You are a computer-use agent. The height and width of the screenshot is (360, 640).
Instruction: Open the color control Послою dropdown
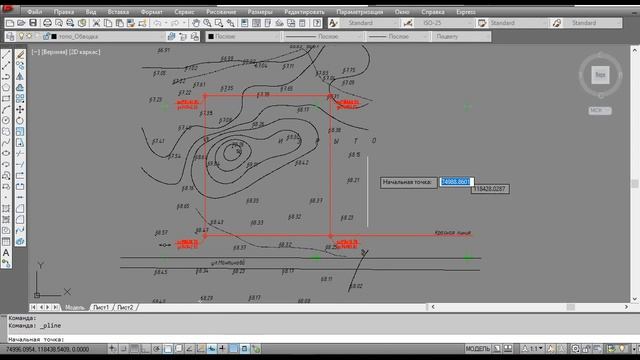point(243,37)
